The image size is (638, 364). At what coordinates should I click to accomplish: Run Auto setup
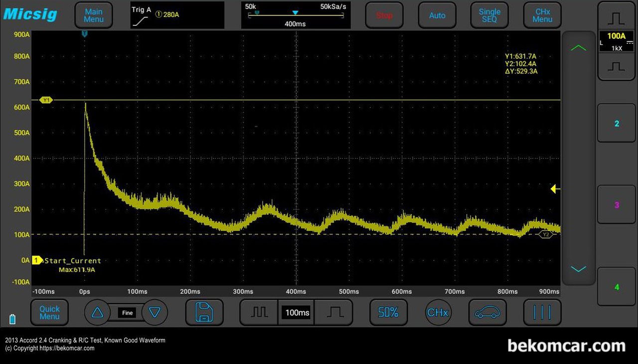click(x=437, y=15)
